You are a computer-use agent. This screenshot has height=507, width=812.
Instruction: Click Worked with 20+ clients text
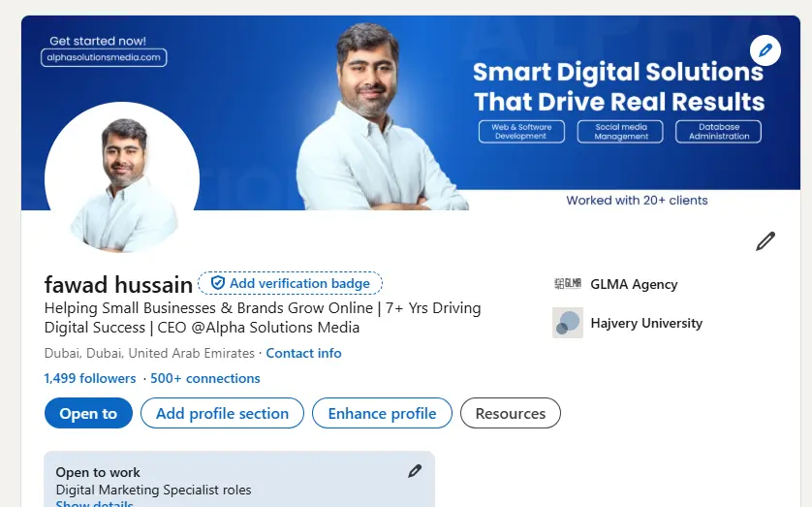coord(637,201)
